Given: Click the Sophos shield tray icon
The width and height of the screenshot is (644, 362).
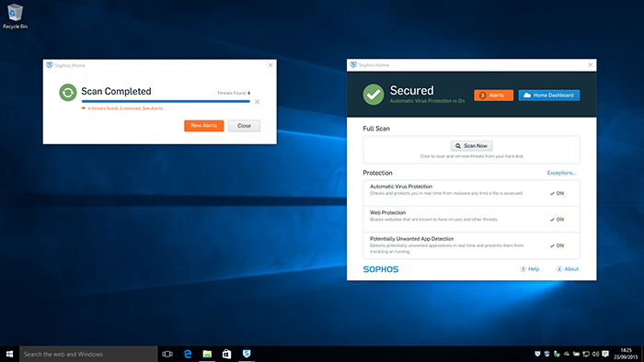Looking at the screenshot, I should (537, 354).
